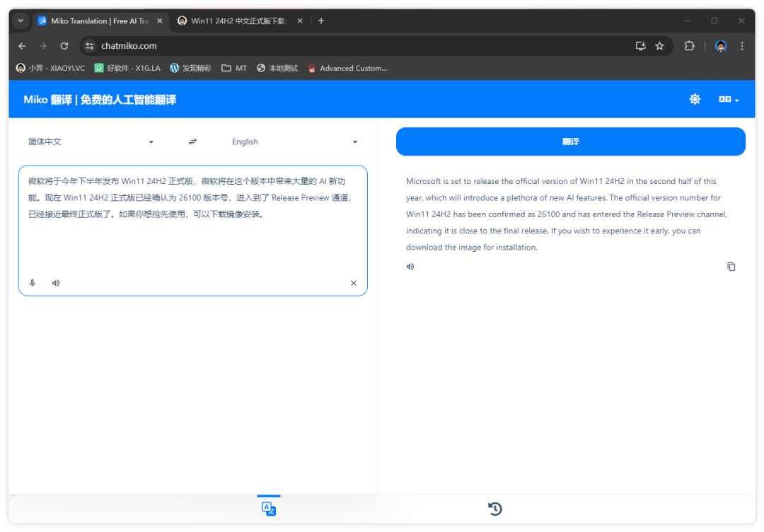Click the translated English output text
Viewport: 764px width, 532px height.
click(566, 214)
